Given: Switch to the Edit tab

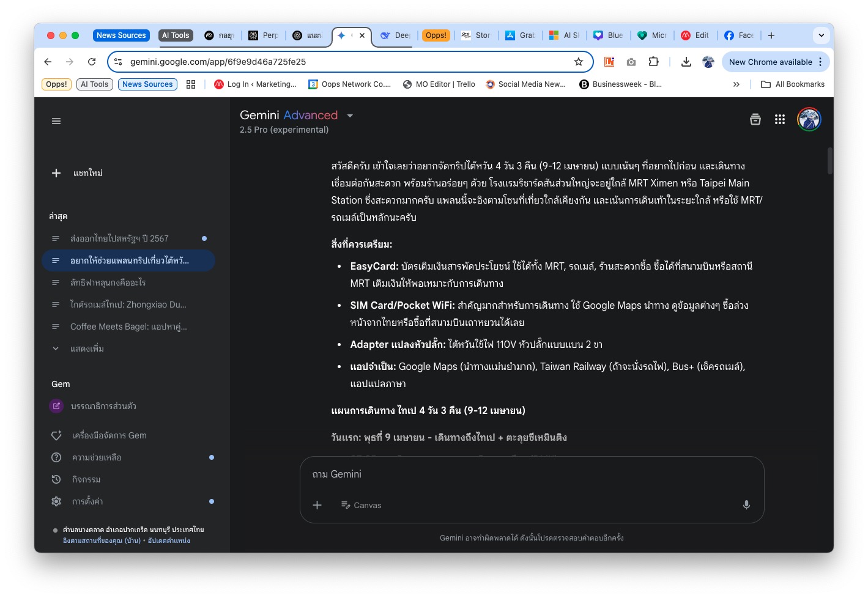Looking at the screenshot, I should [x=696, y=35].
